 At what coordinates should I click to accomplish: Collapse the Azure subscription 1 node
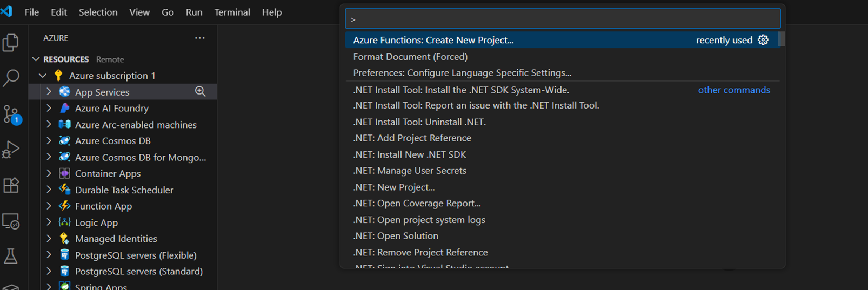click(43, 76)
